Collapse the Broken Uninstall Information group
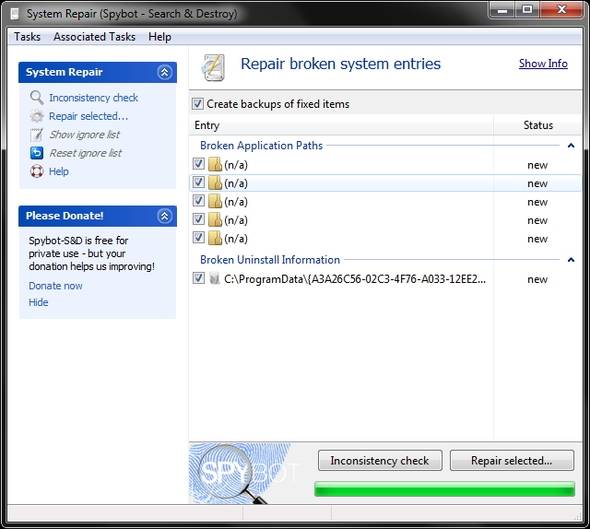Screen dimensions: 590x529 571,260
